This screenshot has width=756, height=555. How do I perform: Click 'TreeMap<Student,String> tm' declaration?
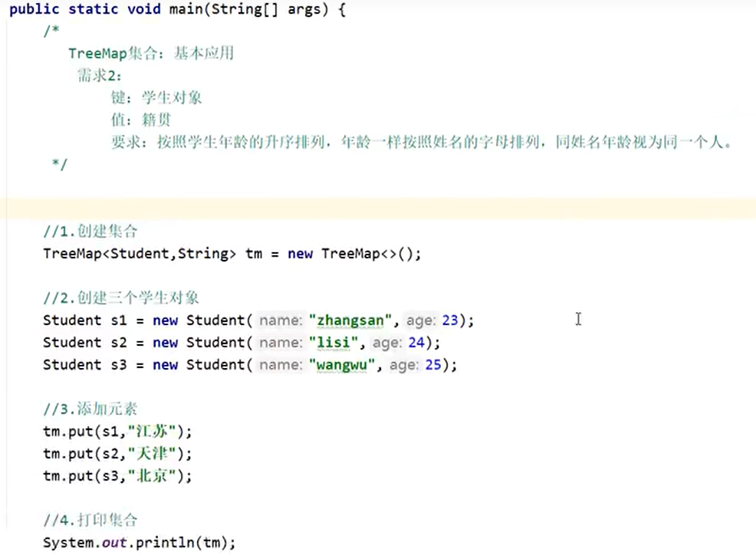click(x=153, y=254)
